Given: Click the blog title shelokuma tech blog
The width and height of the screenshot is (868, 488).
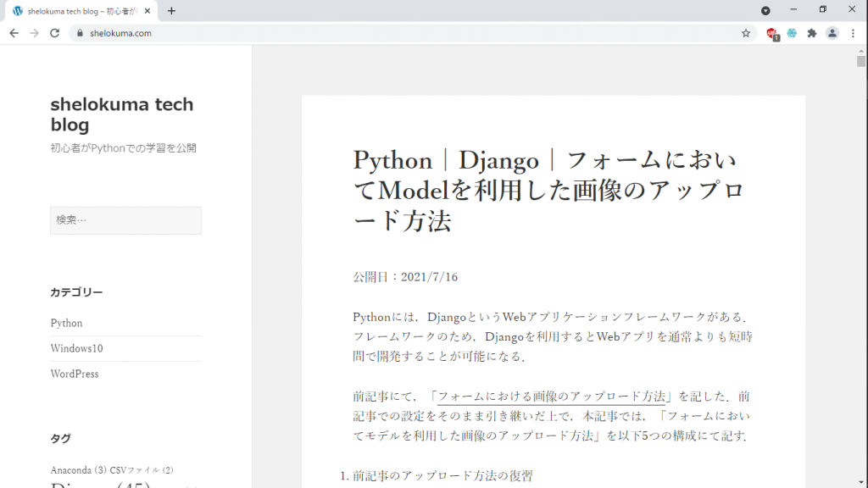Looking at the screenshot, I should (x=121, y=114).
